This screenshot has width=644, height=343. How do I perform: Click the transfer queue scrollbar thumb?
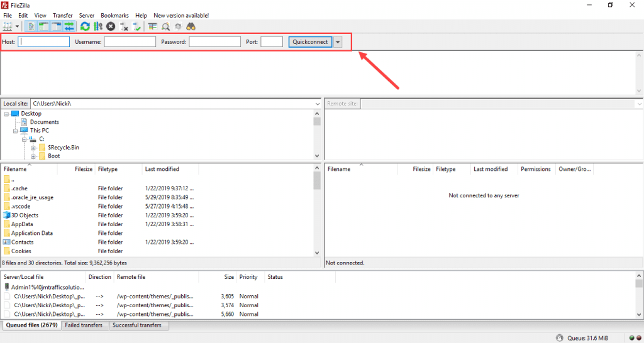click(x=639, y=284)
